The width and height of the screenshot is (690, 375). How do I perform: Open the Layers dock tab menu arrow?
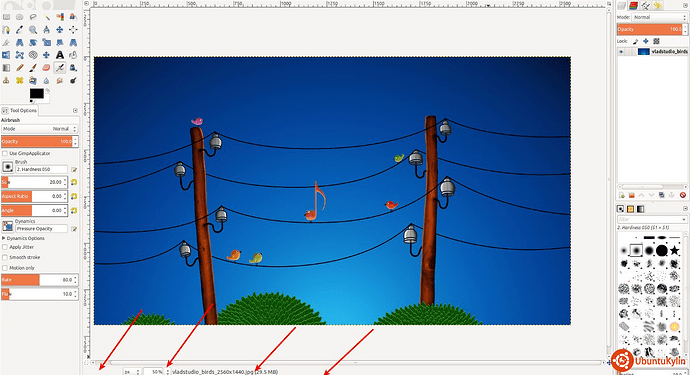coord(686,5)
